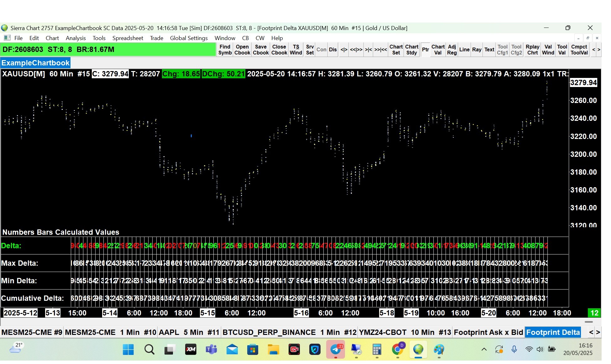
Task: Select the ExampleChartbook tab
Action: coord(35,63)
